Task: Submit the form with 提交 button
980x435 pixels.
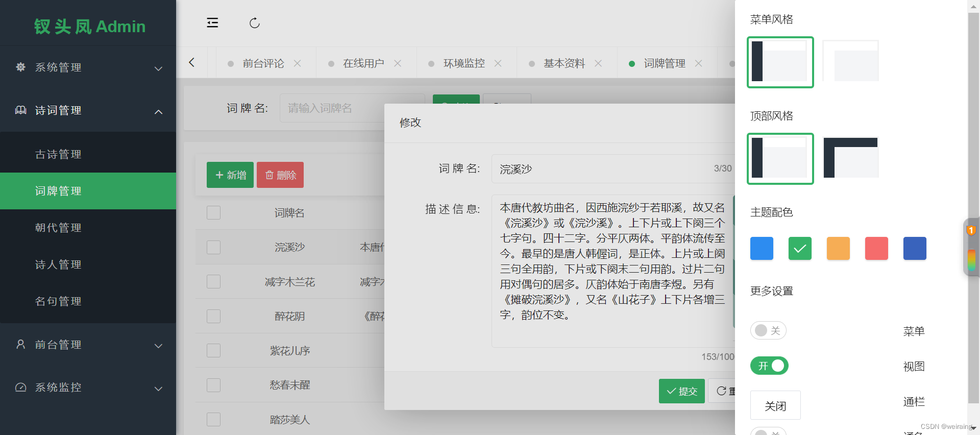Action: (682, 391)
